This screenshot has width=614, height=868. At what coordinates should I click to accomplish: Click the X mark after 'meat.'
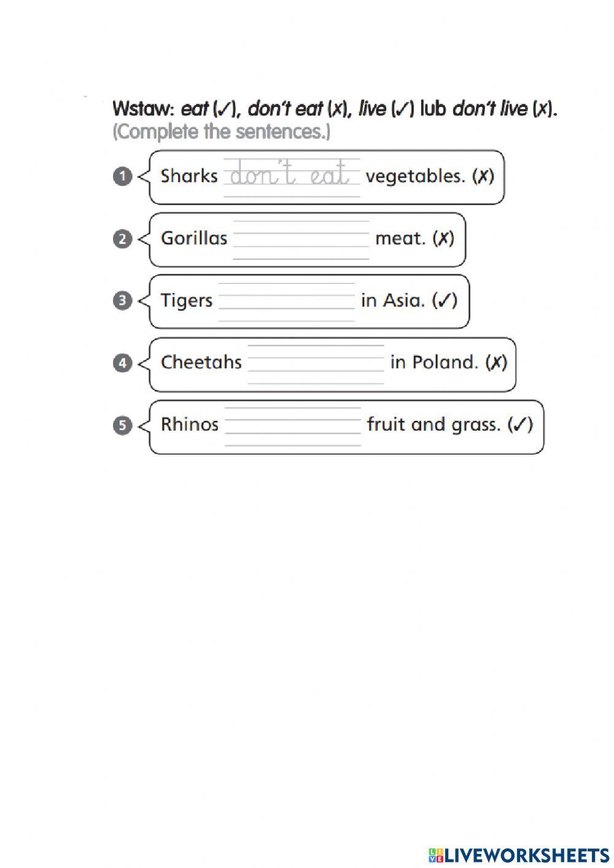click(443, 238)
